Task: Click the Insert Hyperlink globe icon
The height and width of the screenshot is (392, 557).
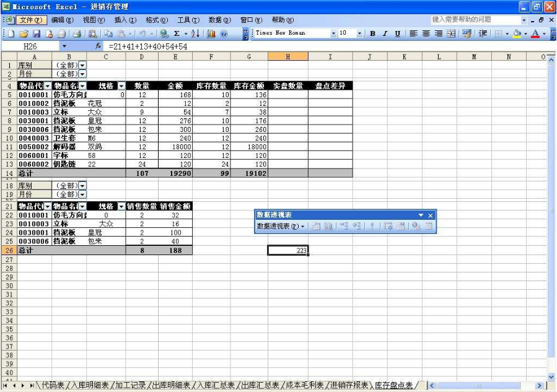Action: point(164,33)
